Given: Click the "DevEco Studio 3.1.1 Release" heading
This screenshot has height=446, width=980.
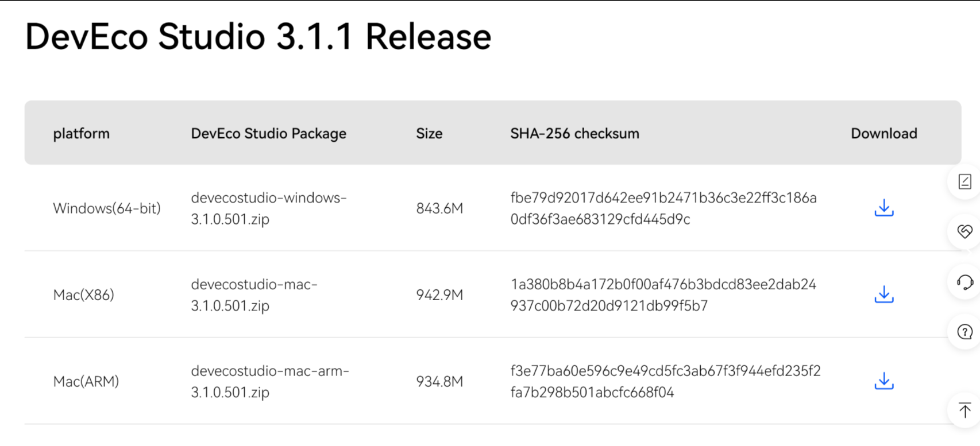Looking at the screenshot, I should (258, 37).
